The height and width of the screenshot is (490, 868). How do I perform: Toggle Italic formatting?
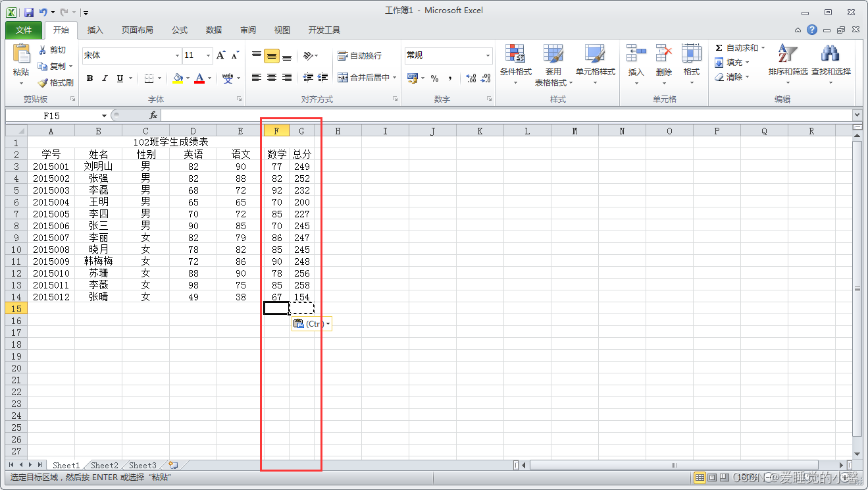104,78
